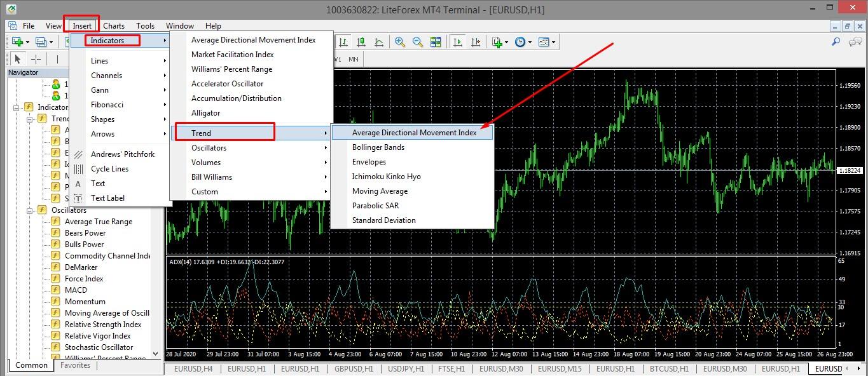Select Bollinger Bands from the Trend submenu
The width and height of the screenshot is (868, 376).
coord(378,147)
